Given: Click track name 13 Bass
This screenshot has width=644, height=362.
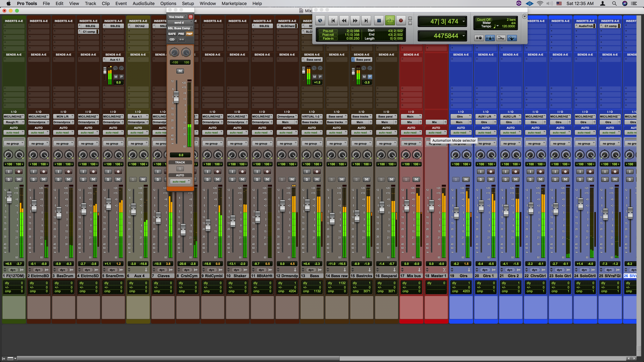Looking at the screenshot, I should point(312,276).
